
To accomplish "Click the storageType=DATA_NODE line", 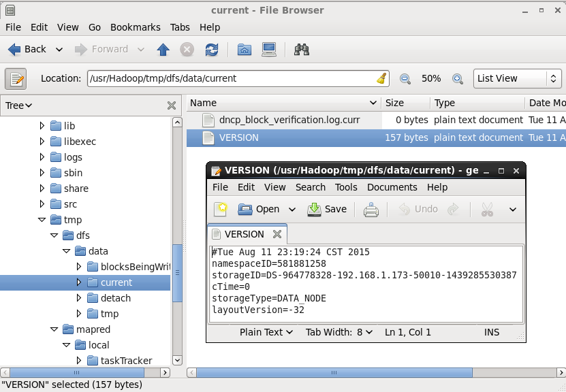I will (269, 299).
